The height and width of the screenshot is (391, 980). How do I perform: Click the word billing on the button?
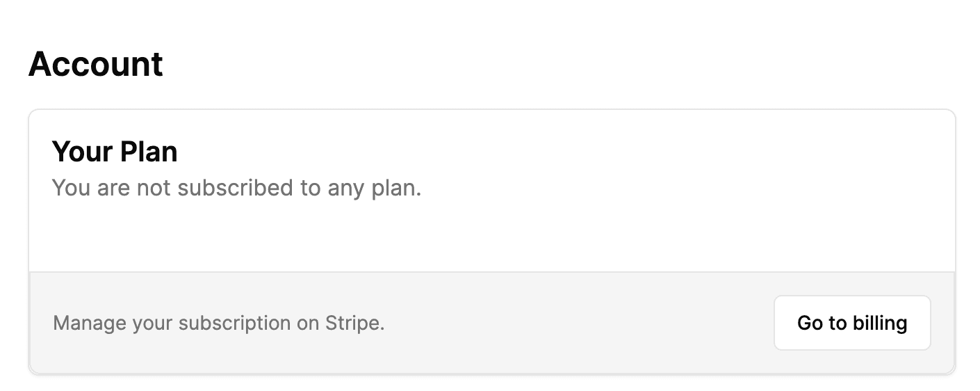coord(879,323)
